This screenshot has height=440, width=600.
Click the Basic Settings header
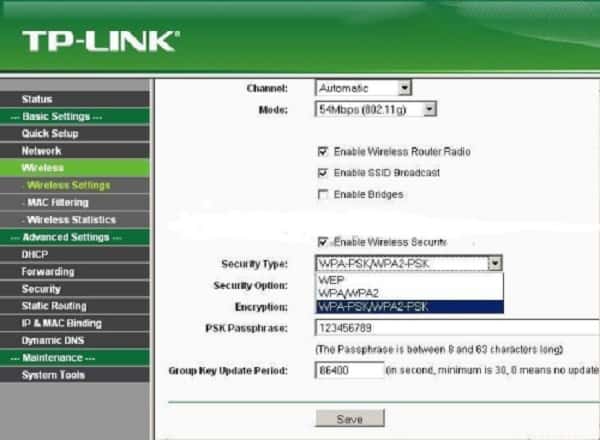[75, 116]
